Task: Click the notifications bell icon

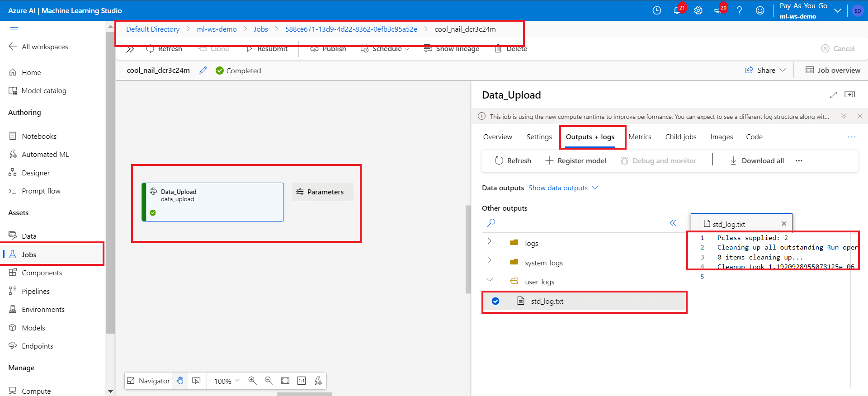Action: click(677, 10)
